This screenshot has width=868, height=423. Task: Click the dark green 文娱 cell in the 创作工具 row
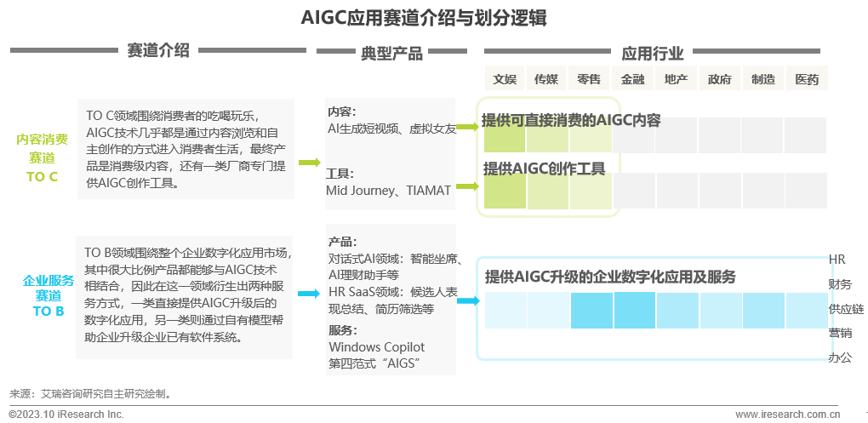pos(505,191)
